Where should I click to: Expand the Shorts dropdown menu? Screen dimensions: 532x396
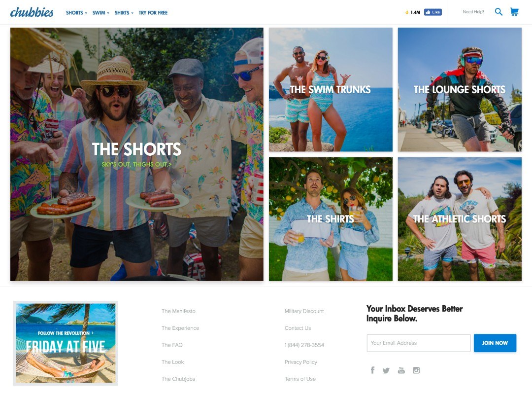click(x=76, y=12)
